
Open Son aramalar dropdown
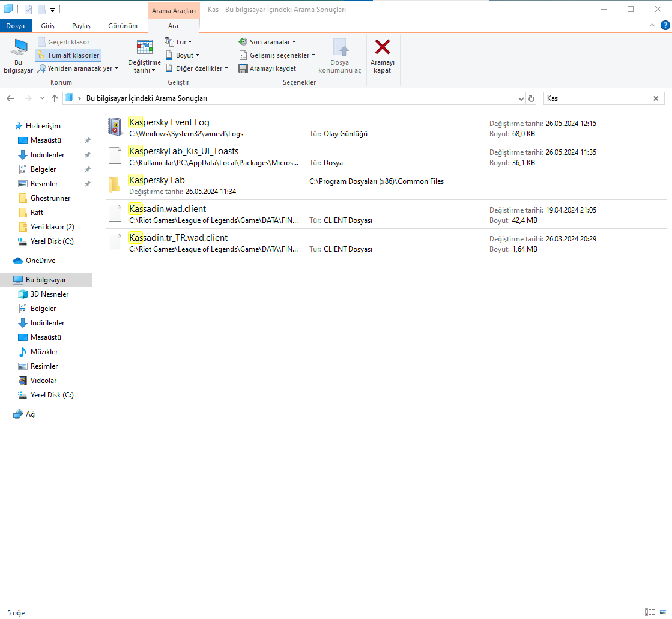(x=267, y=42)
